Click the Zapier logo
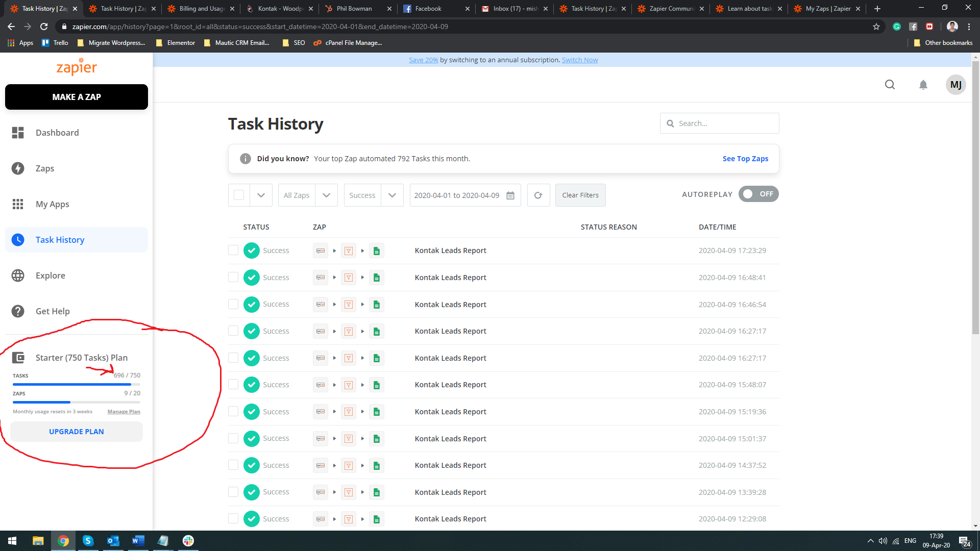The height and width of the screenshot is (551, 980). pos(77,67)
